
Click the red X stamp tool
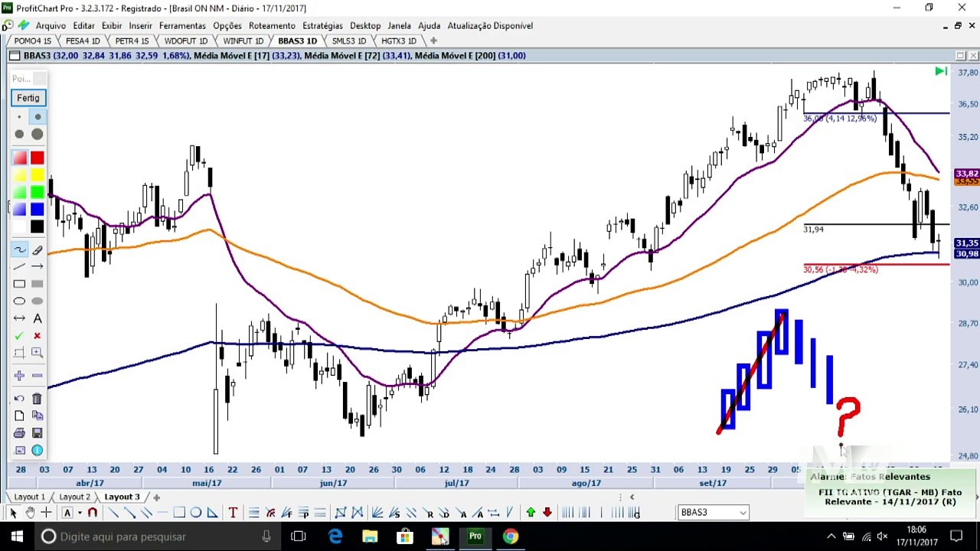(x=37, y=336)
